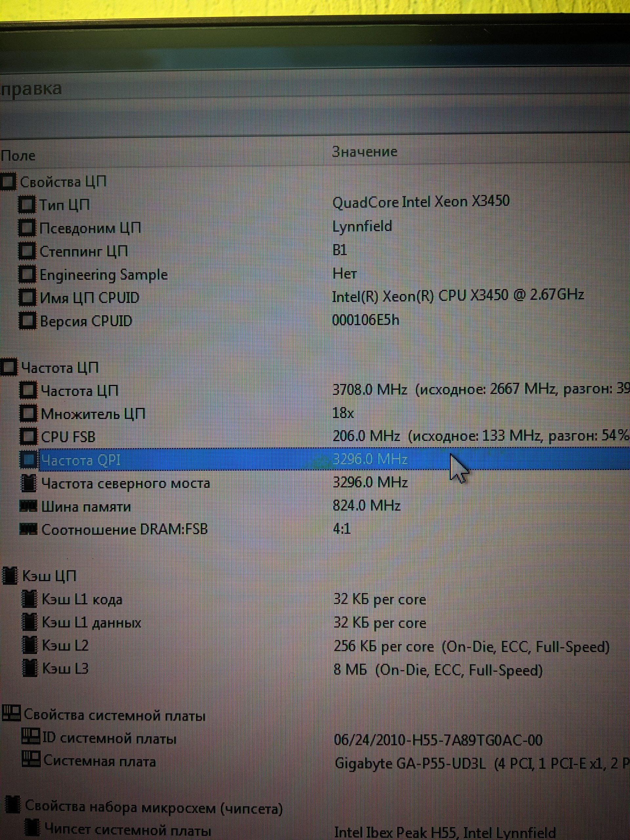Open the Справка menu
This screenshot has width=630, height=840.
(x=31, y=89)
